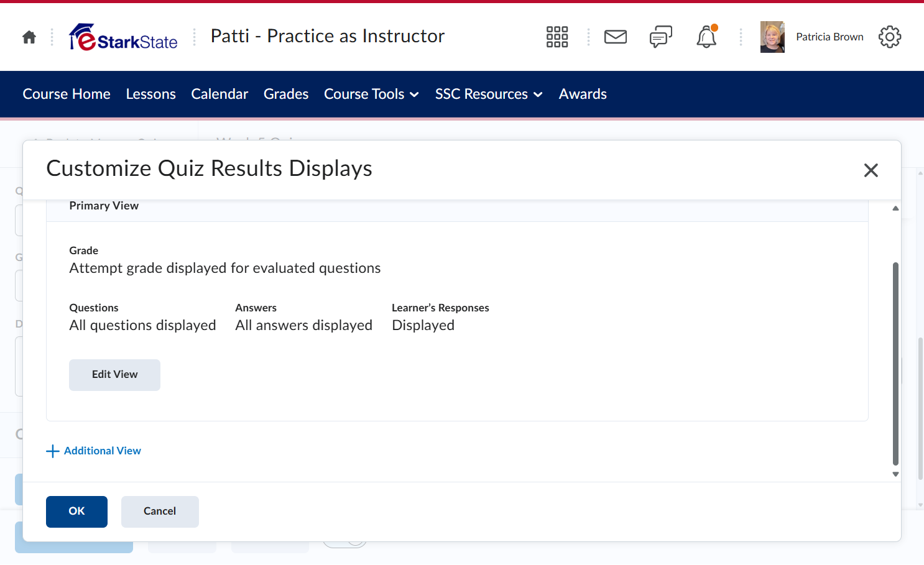Click the Edit View button
The height and width of the screenshot is (565, 924).
tap(114, 375)
